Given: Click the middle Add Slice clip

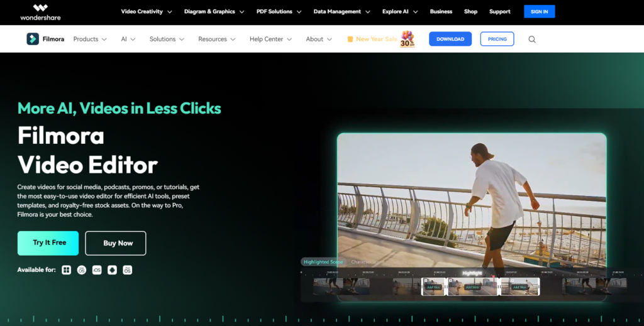Looking at the screenshot, I should click(472, 286).
